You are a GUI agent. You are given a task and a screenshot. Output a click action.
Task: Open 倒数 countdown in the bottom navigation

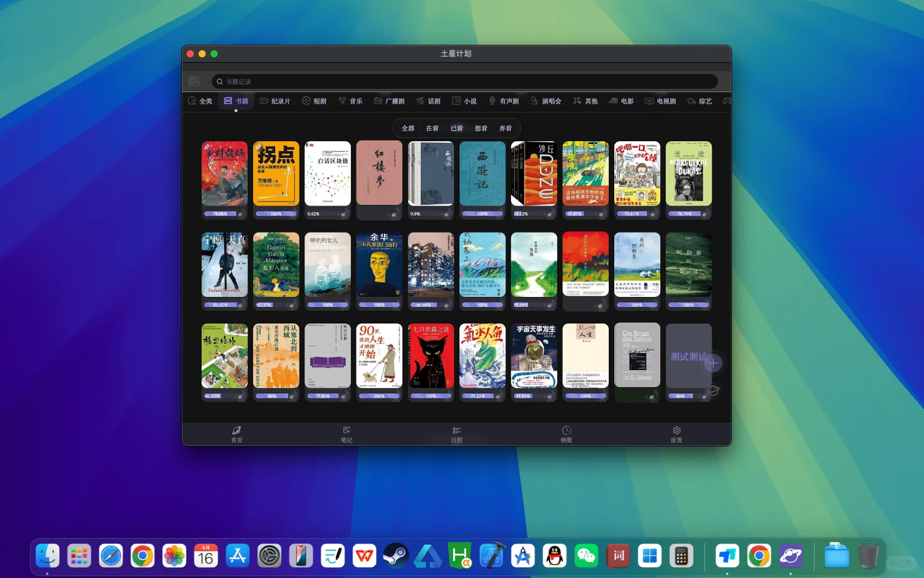pos(566,435)
